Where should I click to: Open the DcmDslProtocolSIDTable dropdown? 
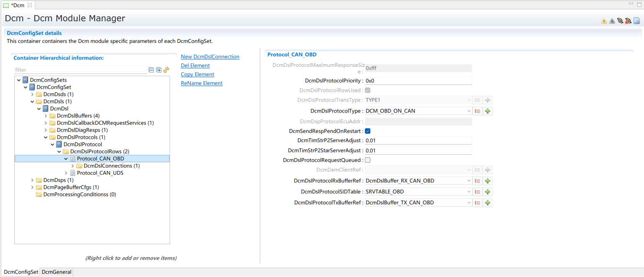pyautogui.click(x=469, y=192)
